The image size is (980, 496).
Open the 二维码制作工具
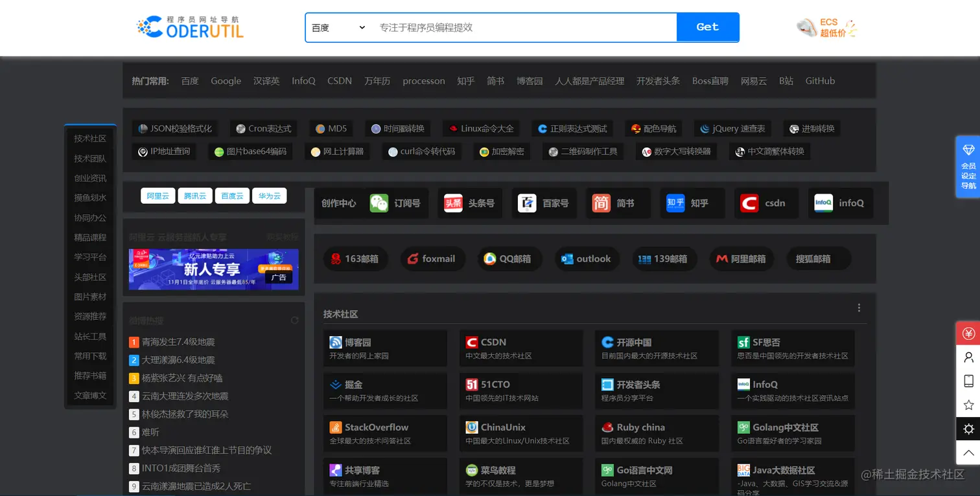point(583,152)
